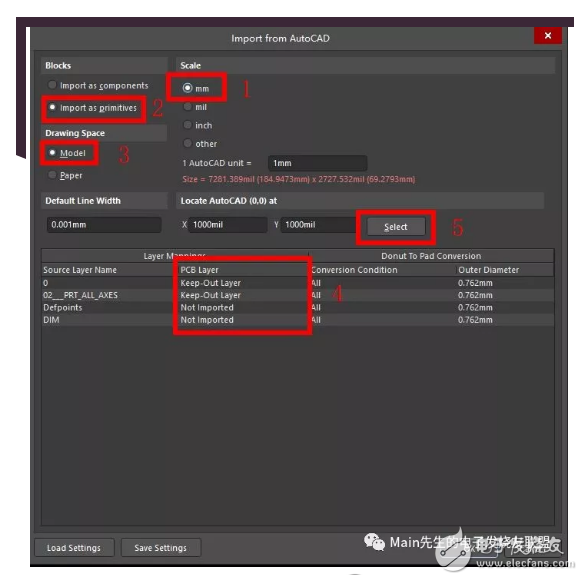Choose mm scale radio button
578x575 pixels.
pos(188,88)
